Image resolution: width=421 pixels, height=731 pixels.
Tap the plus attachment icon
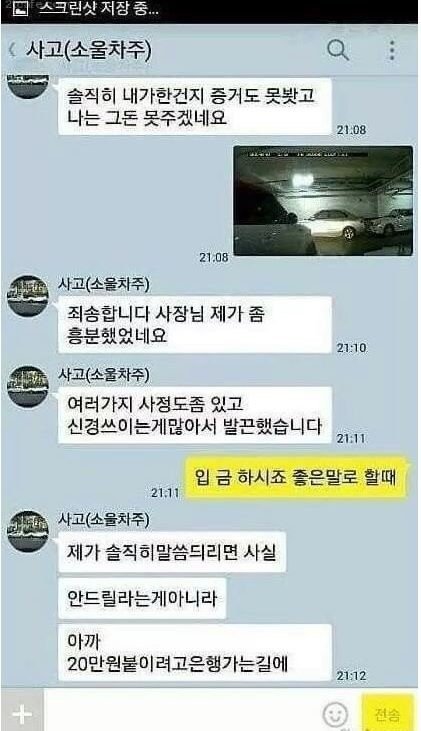coord(22,713)
